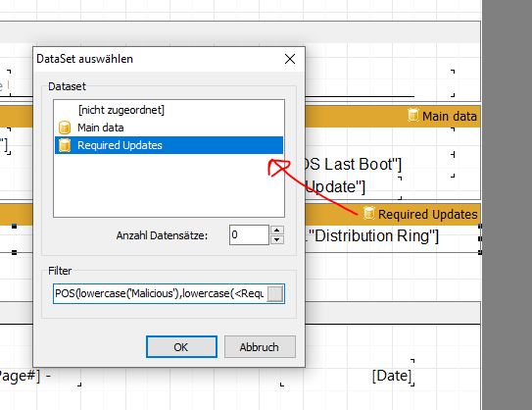Click the 'Main data' band database icon in the report
The height and width of the screenshot is (410, 532).
click(x=412, y=115)
